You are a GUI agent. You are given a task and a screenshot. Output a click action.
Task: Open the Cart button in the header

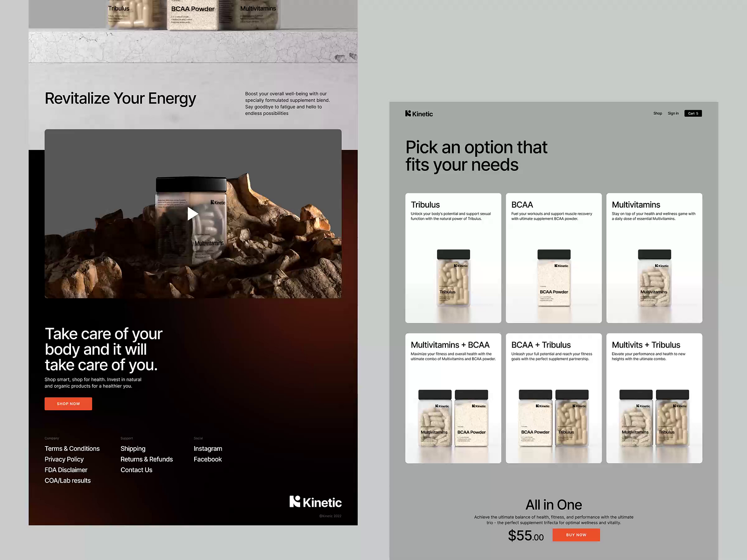pos(693,113)
